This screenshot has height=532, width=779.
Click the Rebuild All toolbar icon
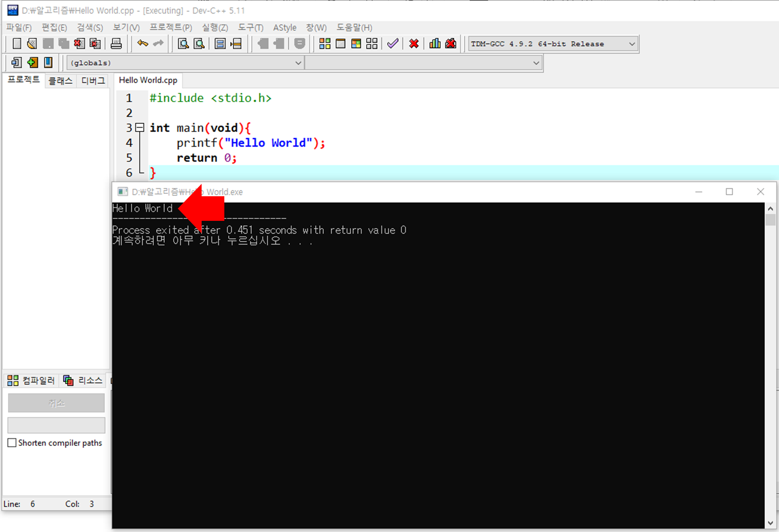(x=372, y=44)
